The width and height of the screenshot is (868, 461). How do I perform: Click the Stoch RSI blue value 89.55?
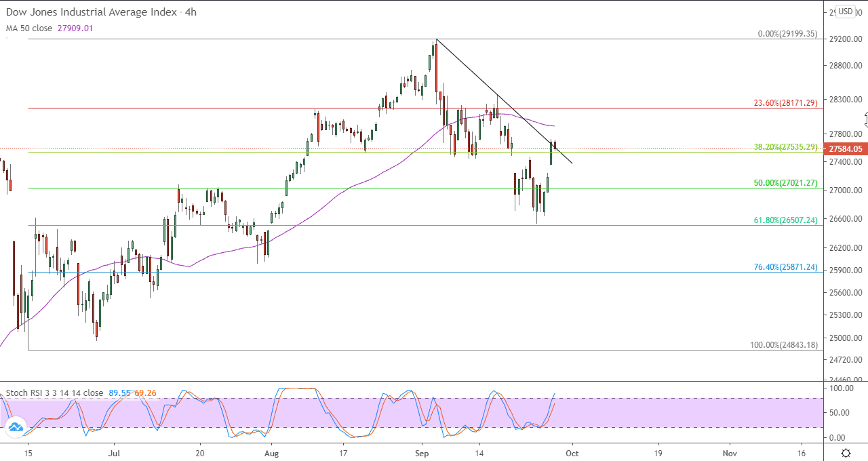[119, 393]
